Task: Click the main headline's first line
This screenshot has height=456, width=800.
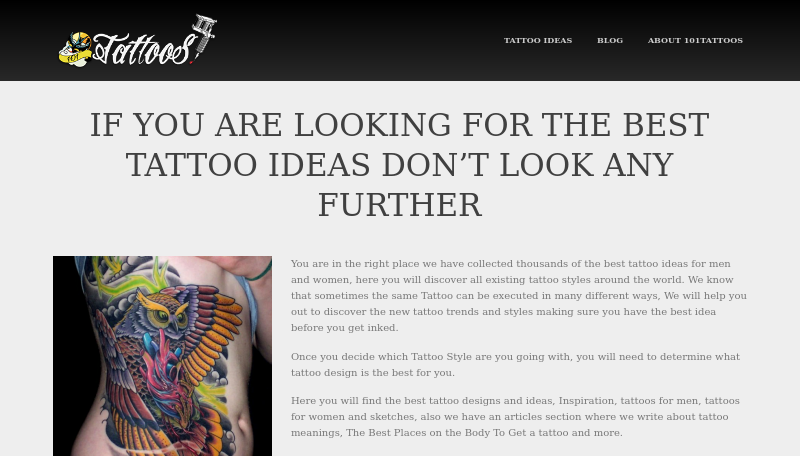Action: pyautogui.click(x=399, y=125)
